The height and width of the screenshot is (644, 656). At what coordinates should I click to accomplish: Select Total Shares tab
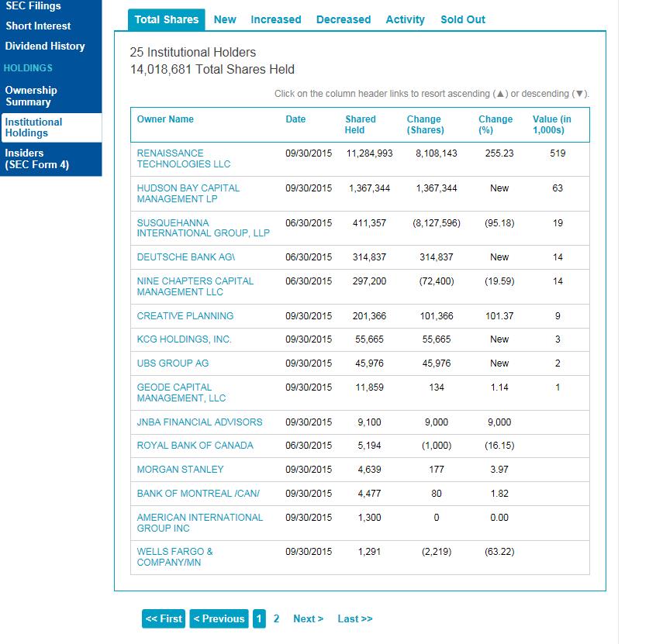[166, 19]
